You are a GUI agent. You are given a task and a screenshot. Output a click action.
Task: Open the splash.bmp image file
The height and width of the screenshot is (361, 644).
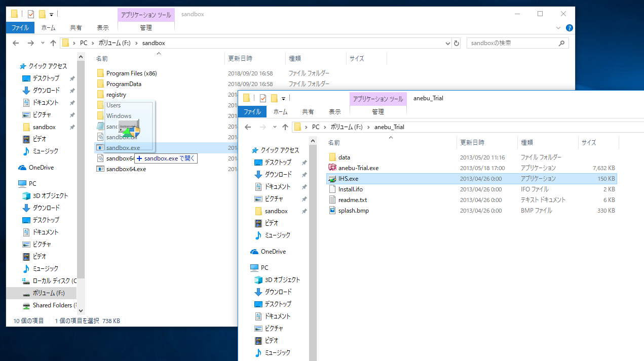(353, 210)
